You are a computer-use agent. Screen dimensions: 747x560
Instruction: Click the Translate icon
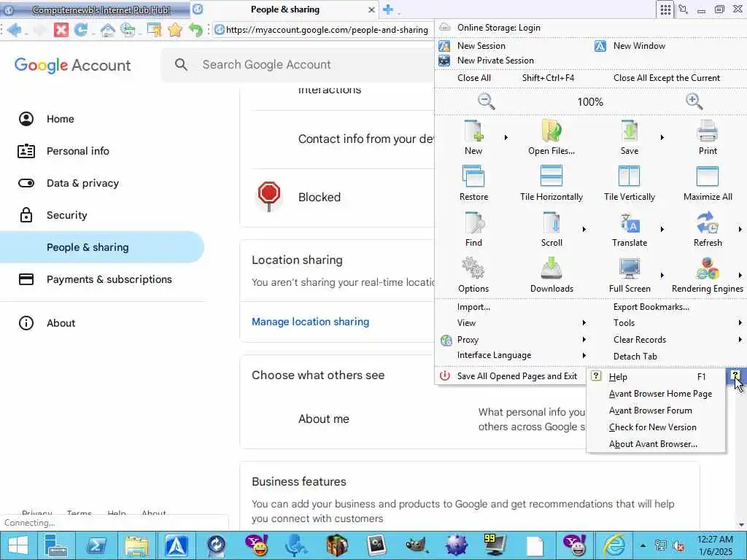pos(630,222)
